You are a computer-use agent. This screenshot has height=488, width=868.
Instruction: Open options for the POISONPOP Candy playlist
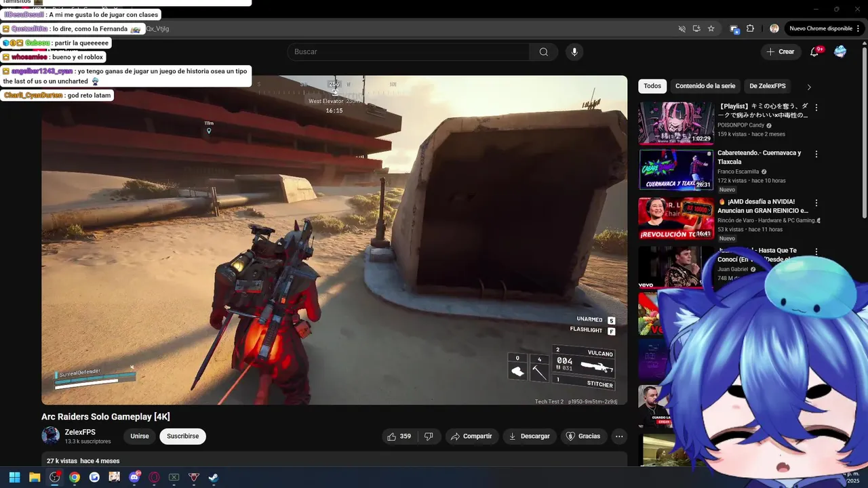[x=816, y=108]
